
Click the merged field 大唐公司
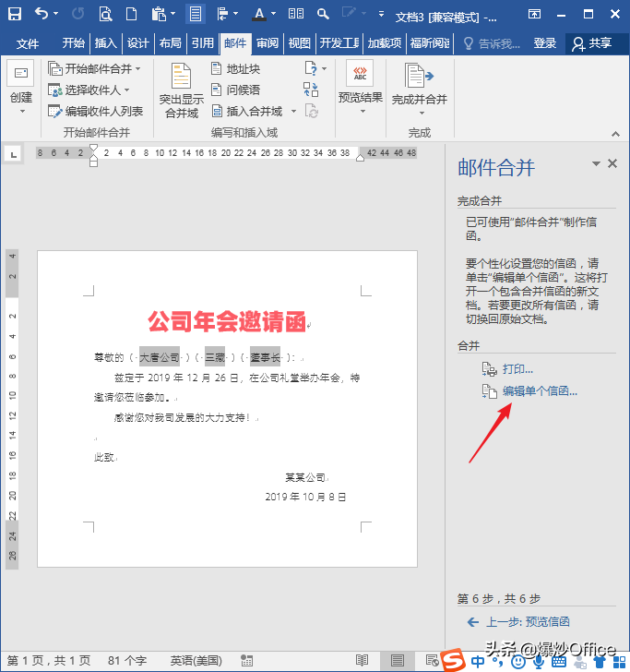[x=160, y=357]
